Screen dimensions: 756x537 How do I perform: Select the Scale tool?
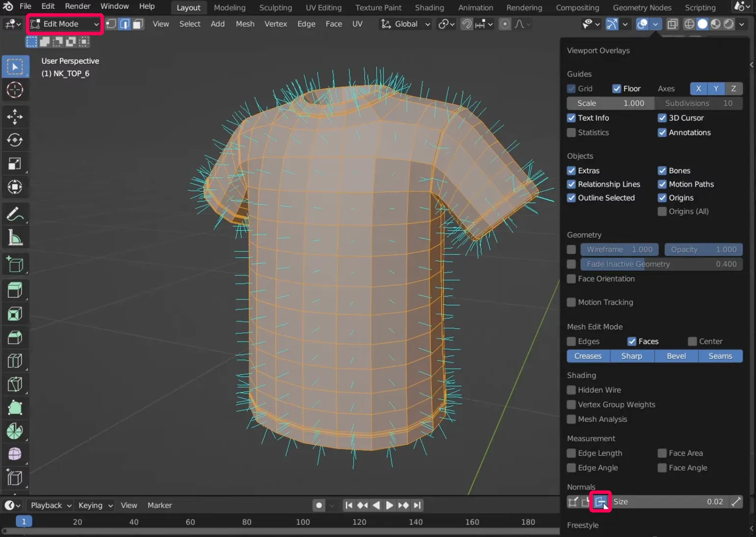click(15, 164)
